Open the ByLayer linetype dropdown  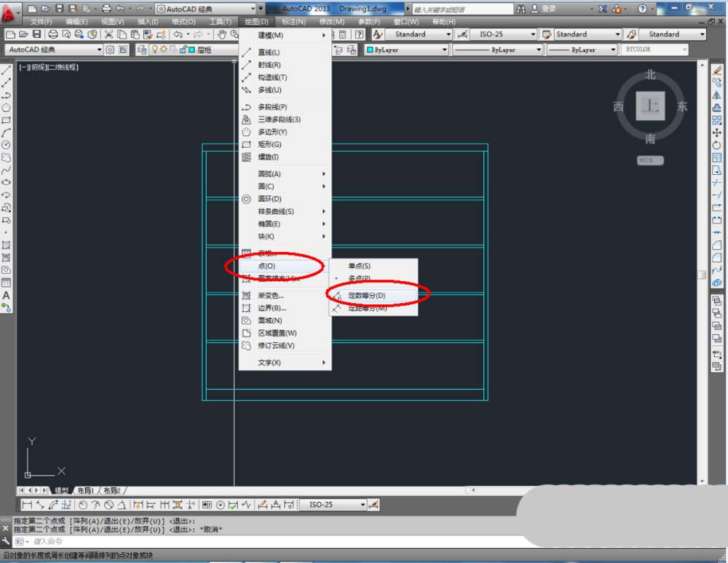coord(497,50)
